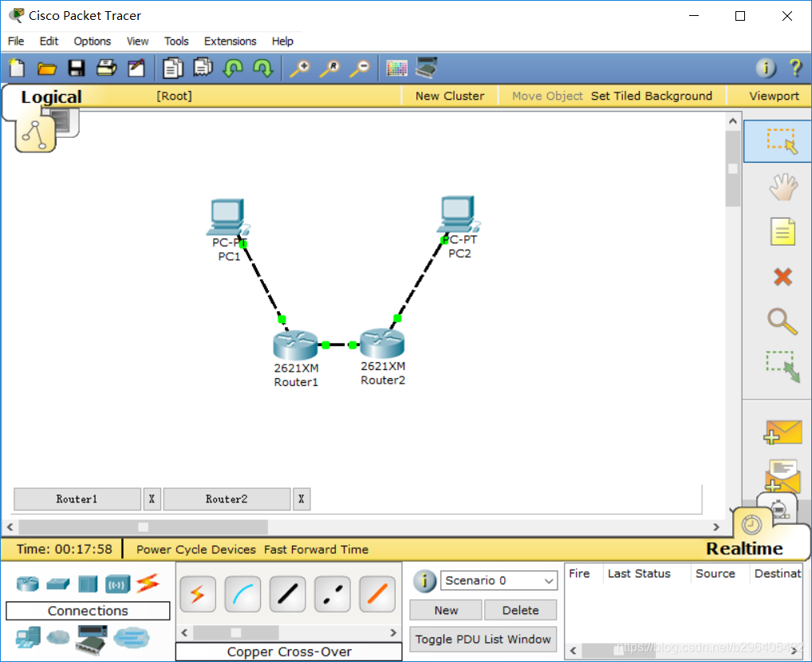Pick the automatic connection type lightning
Screen dimensions: 812x662
(198, 593)
